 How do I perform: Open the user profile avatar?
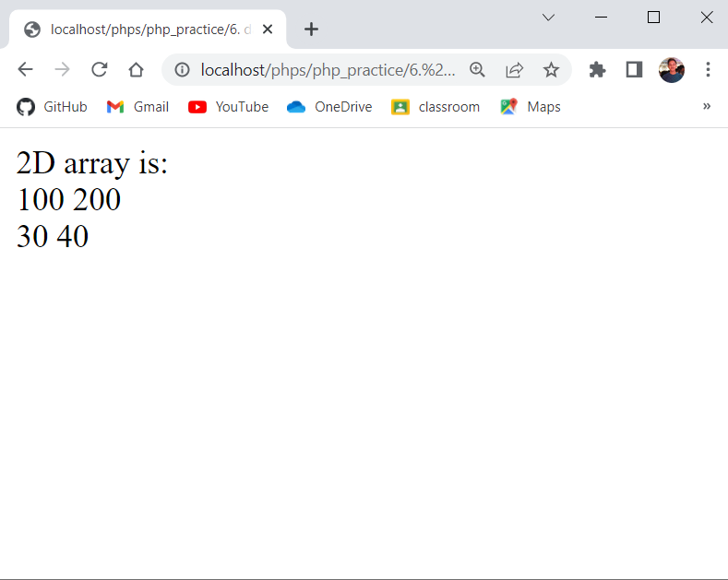pos(671,70)
